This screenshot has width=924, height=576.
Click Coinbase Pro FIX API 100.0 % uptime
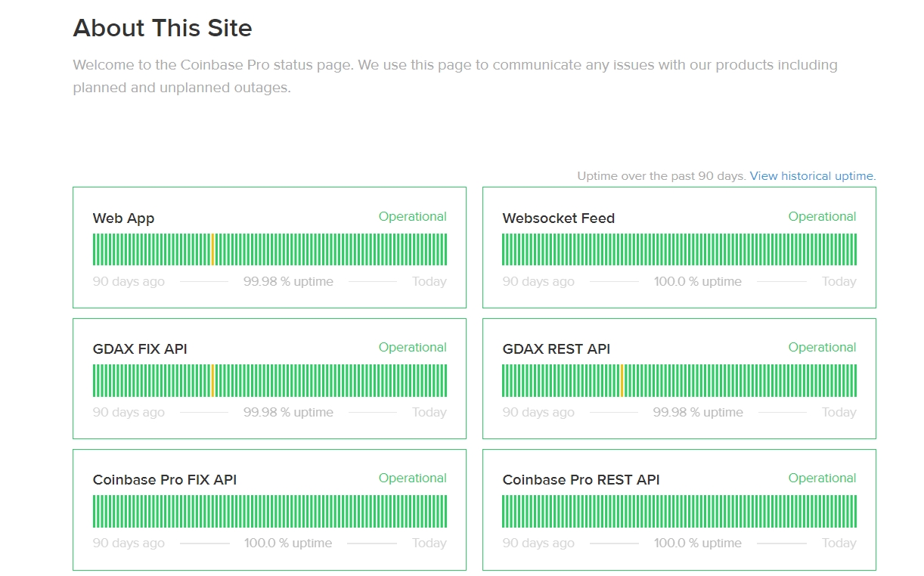(x=288, y=543)
